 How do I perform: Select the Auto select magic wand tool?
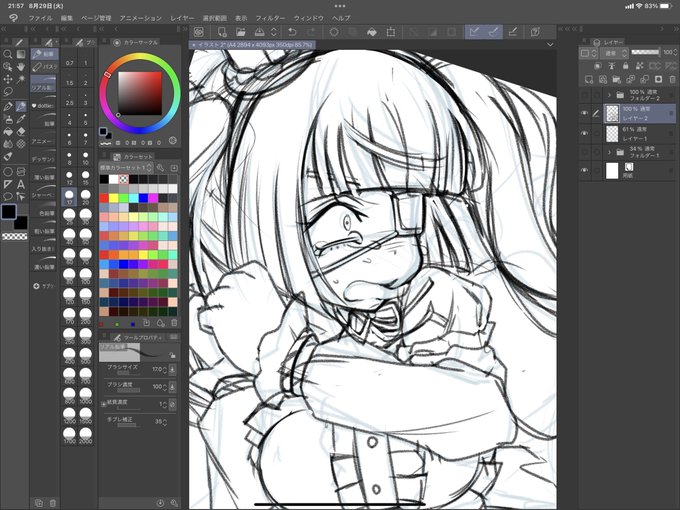(21, 79)
